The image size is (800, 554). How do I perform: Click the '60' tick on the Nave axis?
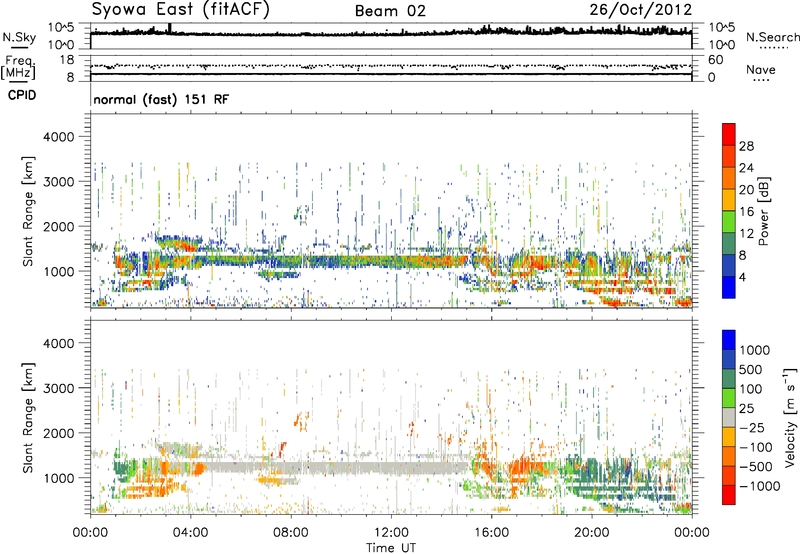(x=716, y=60)
